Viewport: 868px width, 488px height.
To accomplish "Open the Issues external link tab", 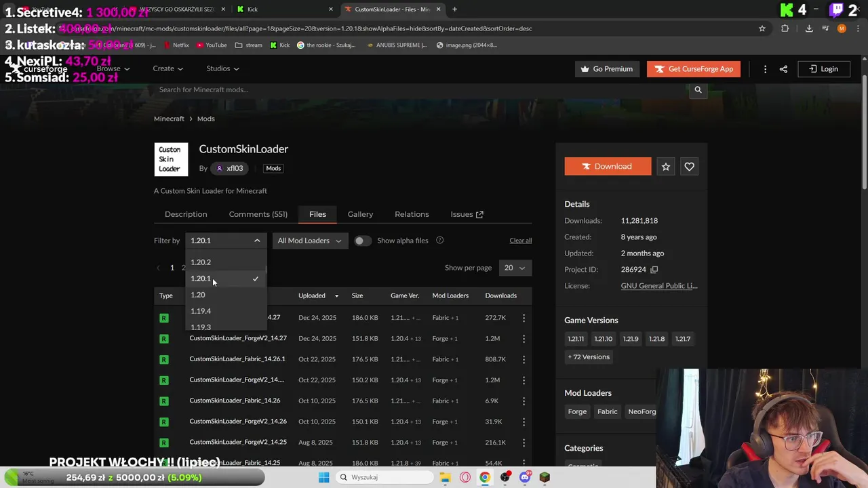I will [x=467, y=214].
